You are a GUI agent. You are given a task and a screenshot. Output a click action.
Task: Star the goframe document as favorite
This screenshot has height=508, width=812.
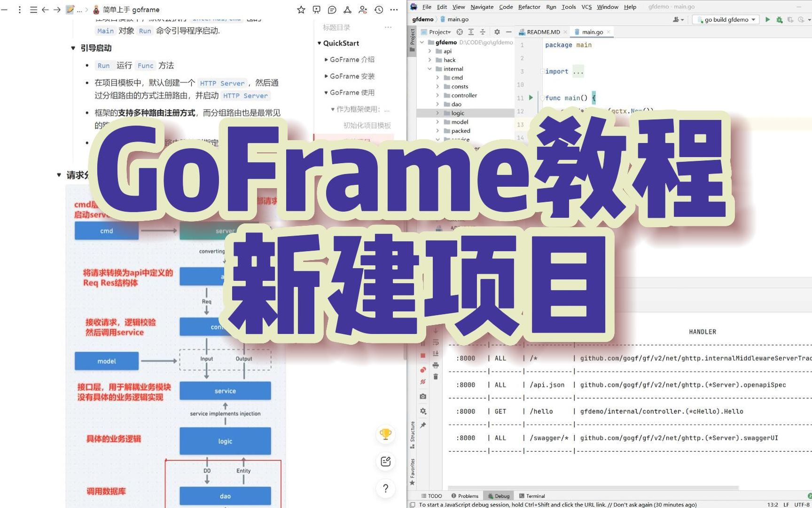point(301,9)
